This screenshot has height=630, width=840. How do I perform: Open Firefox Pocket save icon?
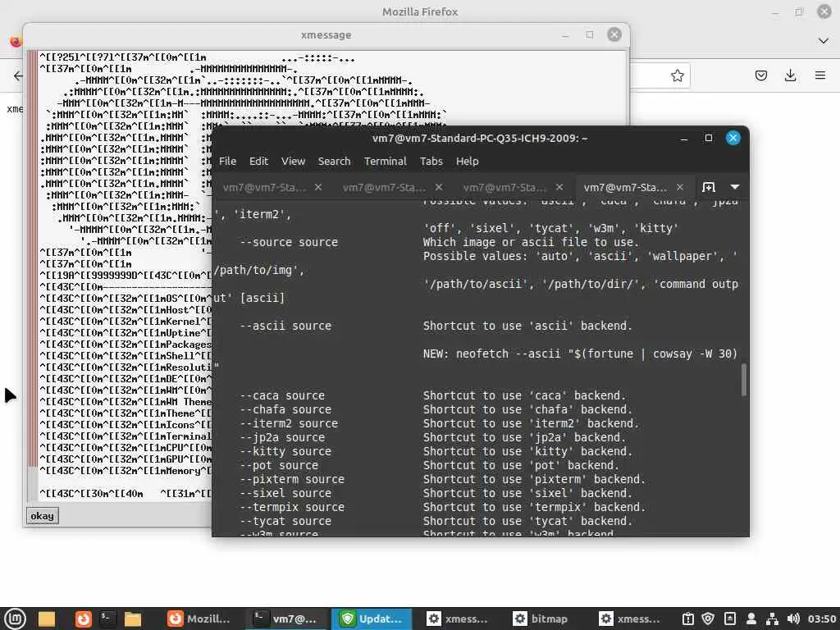[x=761, y=75]
